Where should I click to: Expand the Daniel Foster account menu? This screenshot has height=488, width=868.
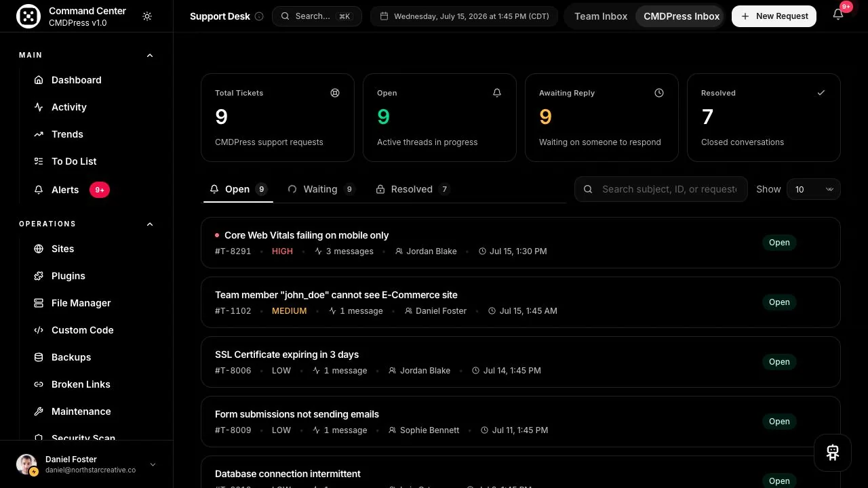coord(153,464)
